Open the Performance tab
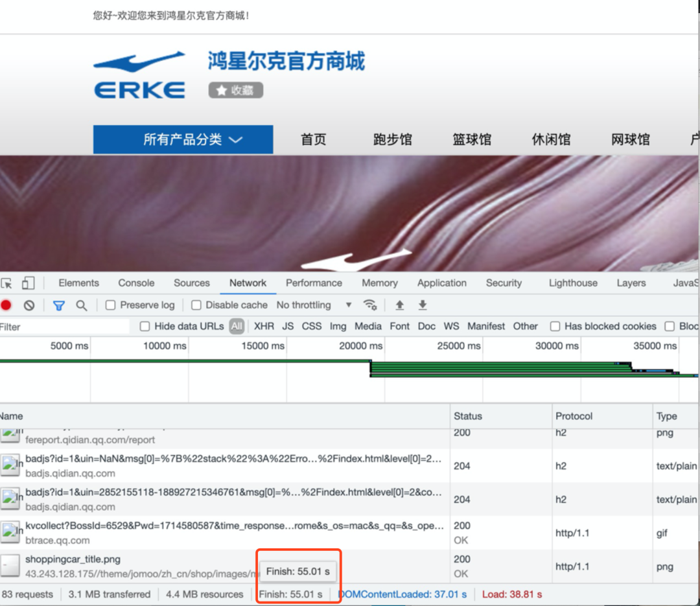The height and width of the screenshot is (606, 700). [314, 283]
